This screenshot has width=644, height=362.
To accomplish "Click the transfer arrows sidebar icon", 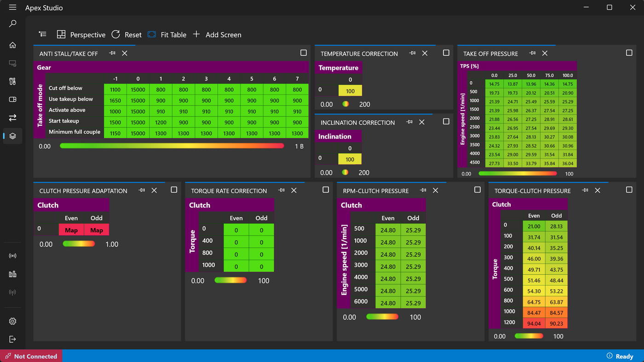I will pos(12,117).
